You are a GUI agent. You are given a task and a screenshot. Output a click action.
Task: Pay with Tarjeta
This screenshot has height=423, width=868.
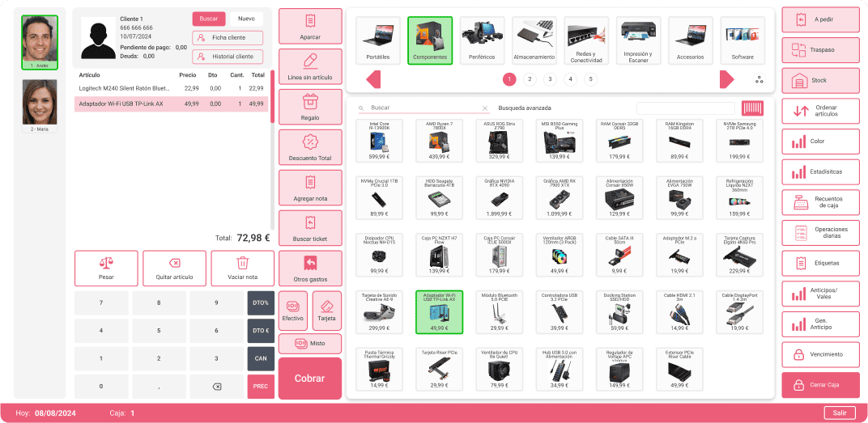coord(326,311)
